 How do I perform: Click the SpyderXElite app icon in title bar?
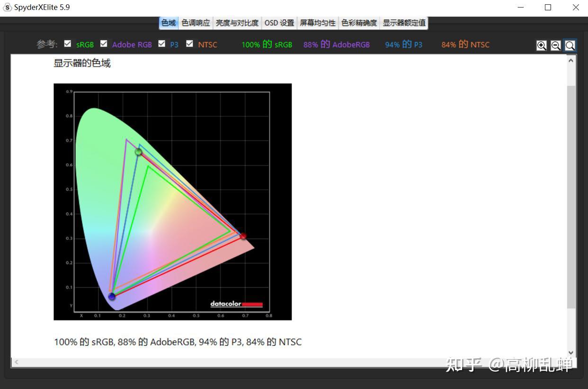pyautogui.click(x=7, y=8)
